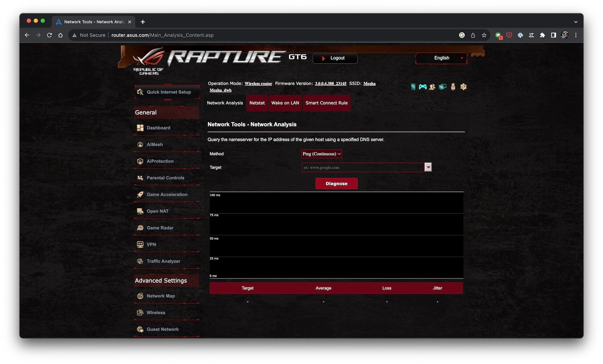The width and height of the screenshot is (603, 364).
Task: Switch to the Netstat tab
Action: point(257,103)
